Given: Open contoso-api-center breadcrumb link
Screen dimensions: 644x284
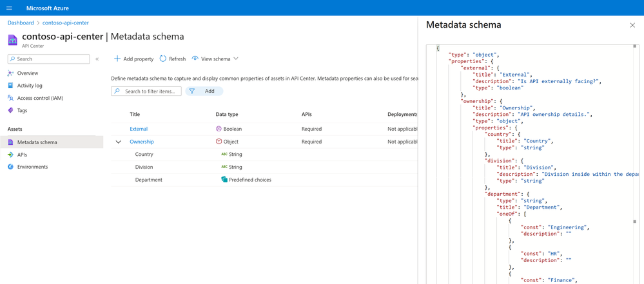Looking at the screenshot, I should (66, 23).
